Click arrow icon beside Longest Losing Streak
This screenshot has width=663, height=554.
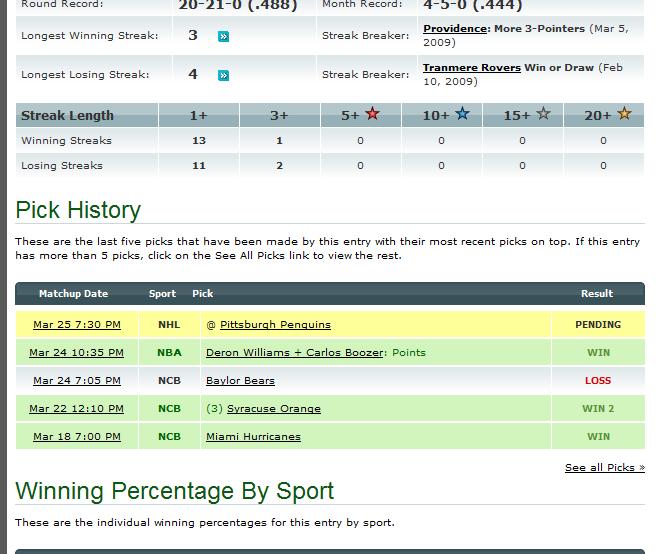(224, 75)
